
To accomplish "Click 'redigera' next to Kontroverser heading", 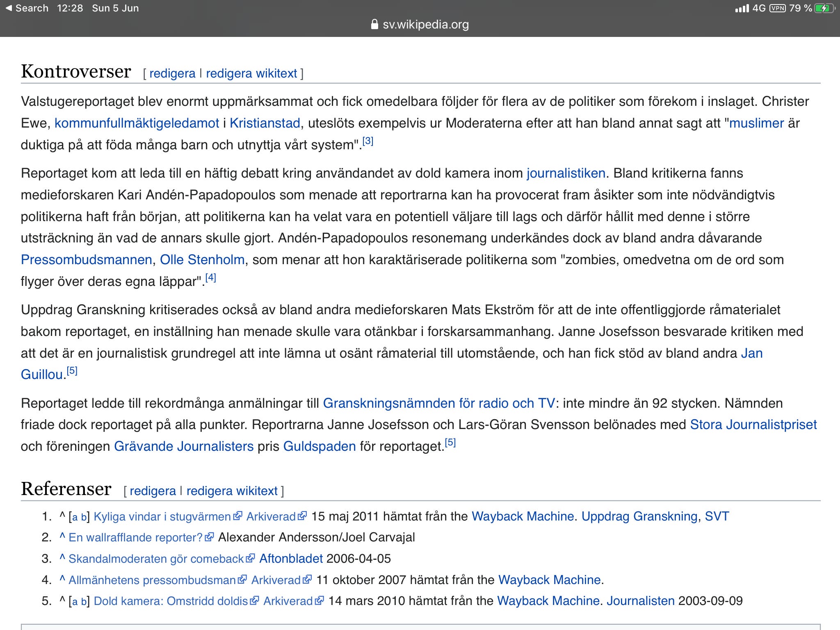I will point(172,73).
